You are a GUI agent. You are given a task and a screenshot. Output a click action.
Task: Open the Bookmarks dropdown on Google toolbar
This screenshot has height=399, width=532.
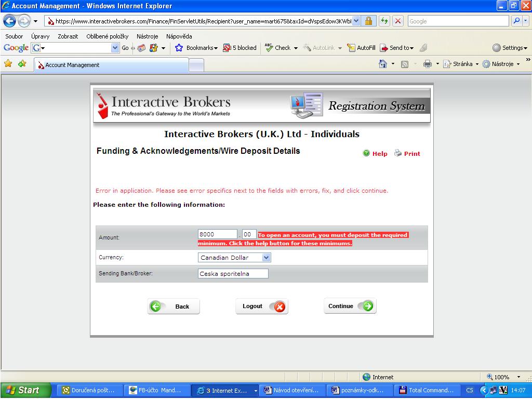click(202, 48)
